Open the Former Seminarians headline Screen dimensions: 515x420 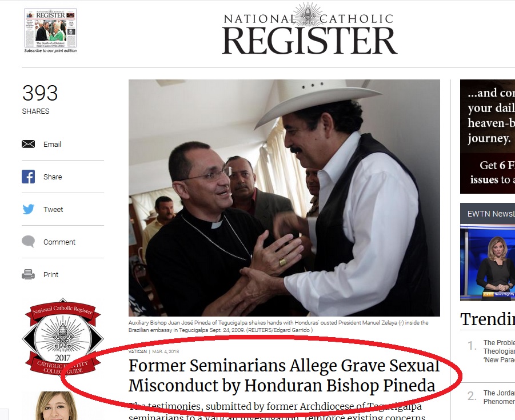[x=284, y=375]
